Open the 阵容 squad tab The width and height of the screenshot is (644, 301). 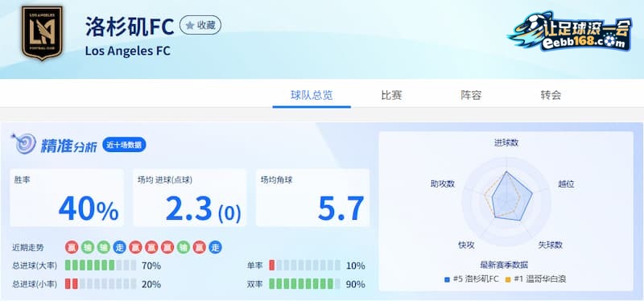[x=471, y=95]
